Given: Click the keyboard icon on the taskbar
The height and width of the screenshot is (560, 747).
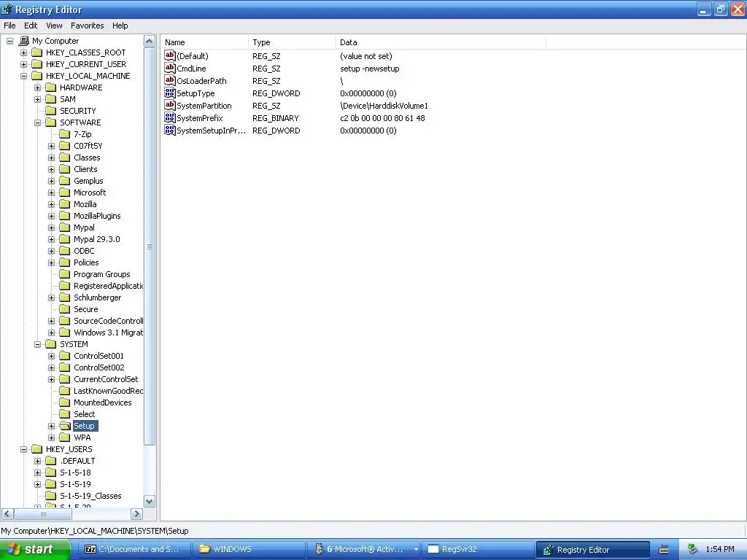Looking at the screenshot, I should point(664,550).
